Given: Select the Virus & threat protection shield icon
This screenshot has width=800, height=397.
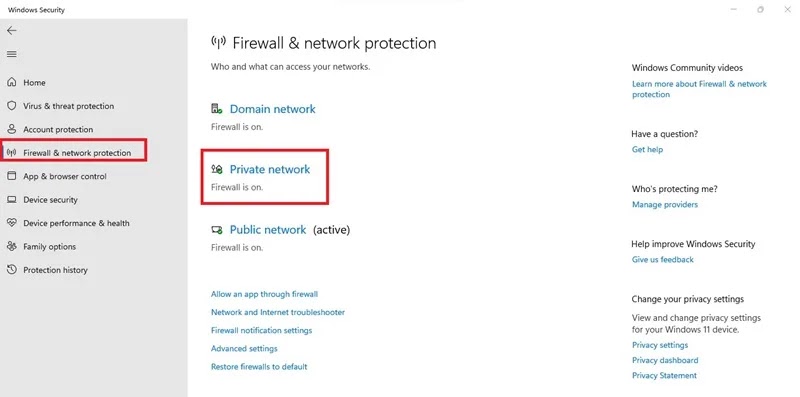Looking at the screenshot, I should tap(12, 106).
